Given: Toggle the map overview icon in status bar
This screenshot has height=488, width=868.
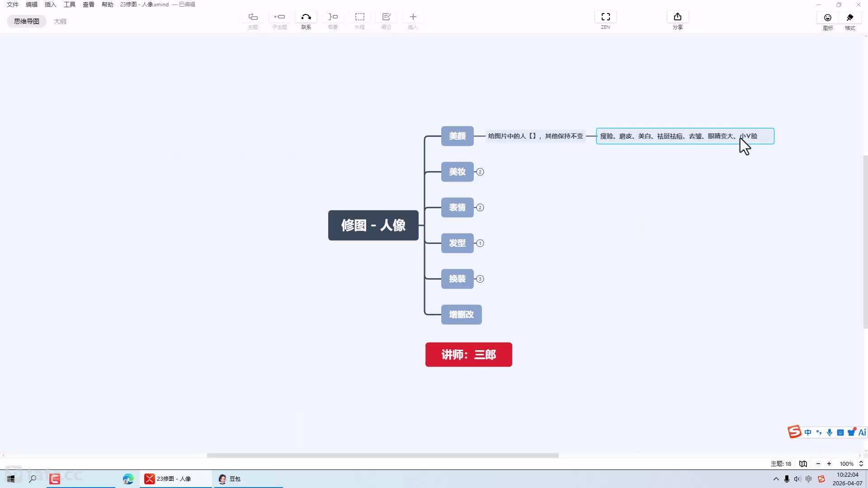Looking at the screenshot, I should [803, 464].
